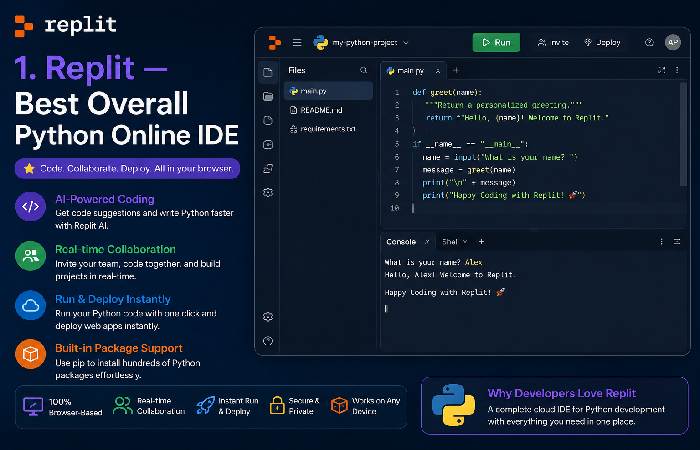Open the AP user avatar menu
The image size is (700, 450).
(673, 42)
